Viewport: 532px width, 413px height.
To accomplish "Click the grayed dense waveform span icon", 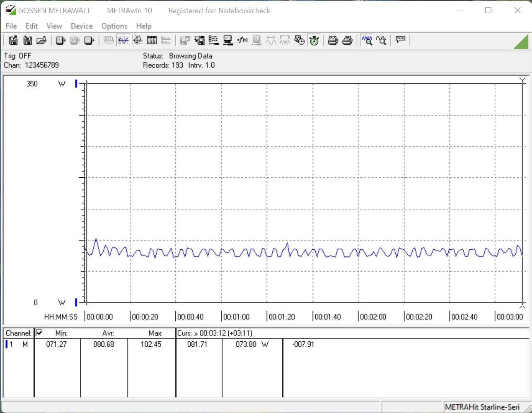I will (285, 40).
